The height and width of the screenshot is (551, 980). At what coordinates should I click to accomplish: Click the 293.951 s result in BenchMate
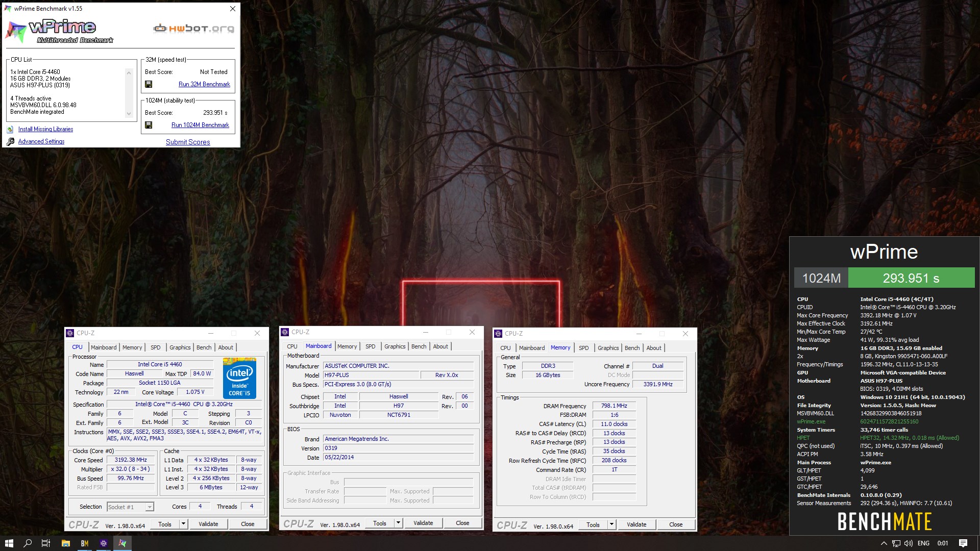pyautogui.click(x=911, y=278)
